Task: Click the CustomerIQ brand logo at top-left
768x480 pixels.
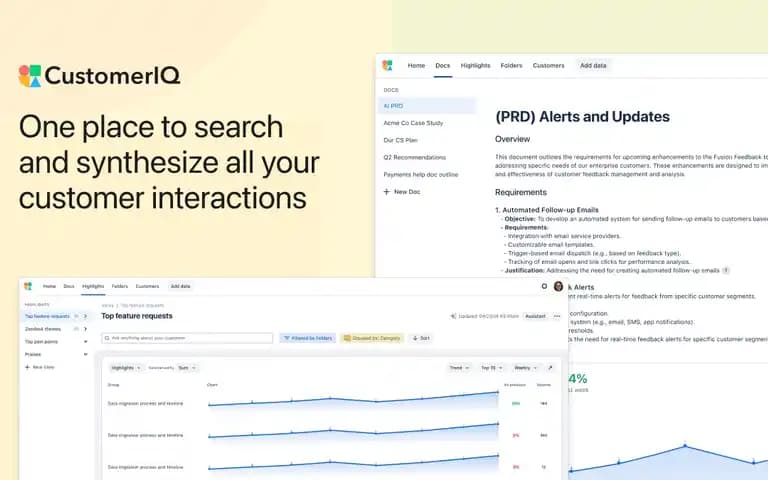Action: (x=99, y=76)
